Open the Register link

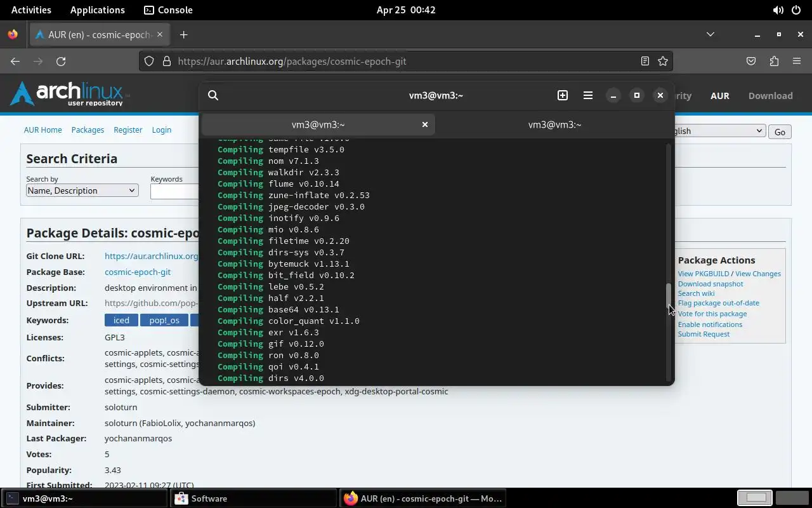(128, 130)
